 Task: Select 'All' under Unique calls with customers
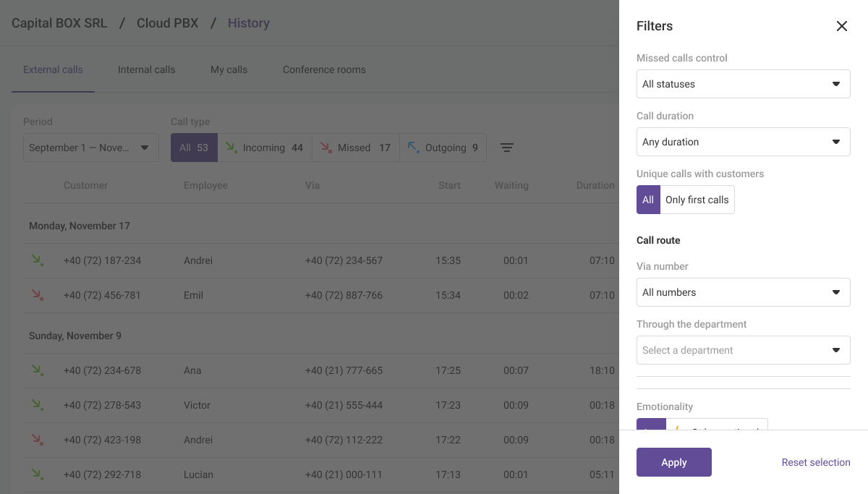tap(648, 200)
